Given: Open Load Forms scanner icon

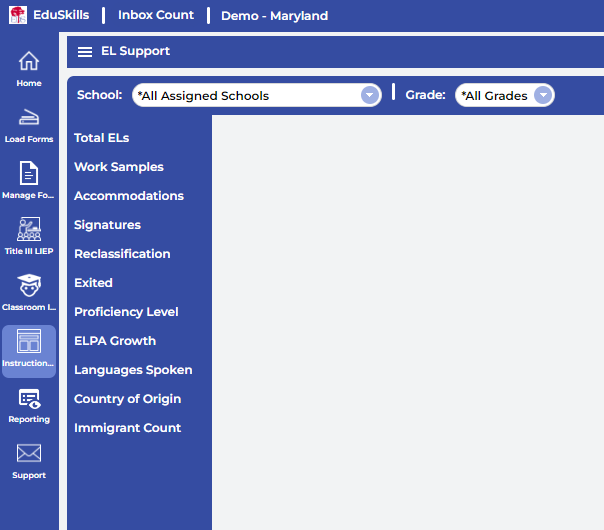Looking at the screenshot, I should (x=29, y=117).
